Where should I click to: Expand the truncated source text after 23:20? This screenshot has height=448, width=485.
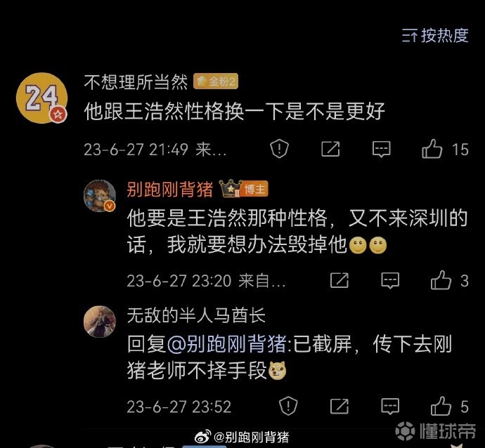(x=262, y=281)
